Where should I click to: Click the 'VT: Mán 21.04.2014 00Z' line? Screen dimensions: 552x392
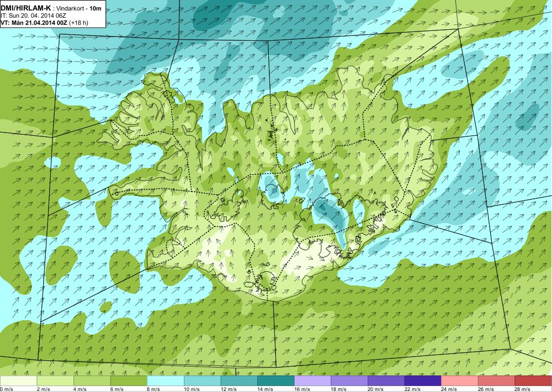coord(34,23)
